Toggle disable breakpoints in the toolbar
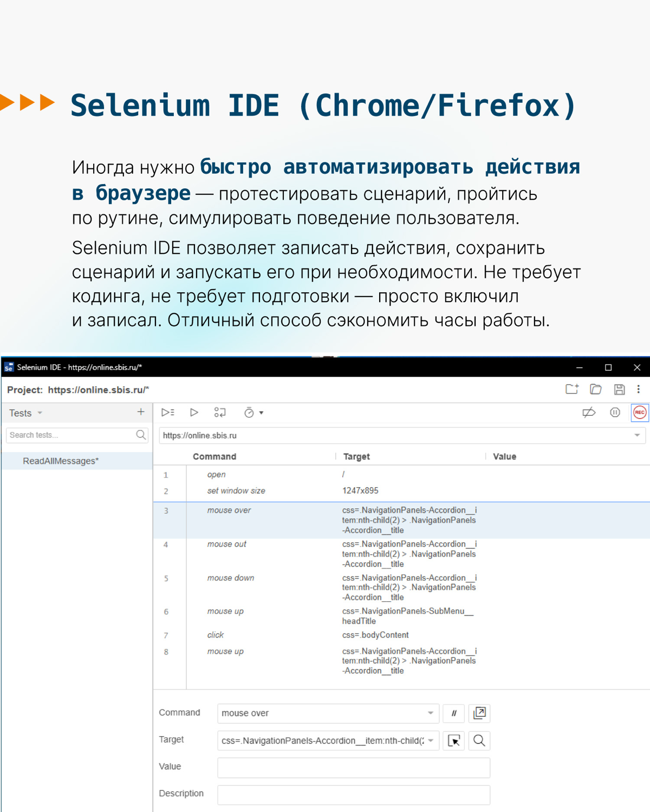This screenshot has width=650, height=812. pyautogui.click(x=588, y=412)
